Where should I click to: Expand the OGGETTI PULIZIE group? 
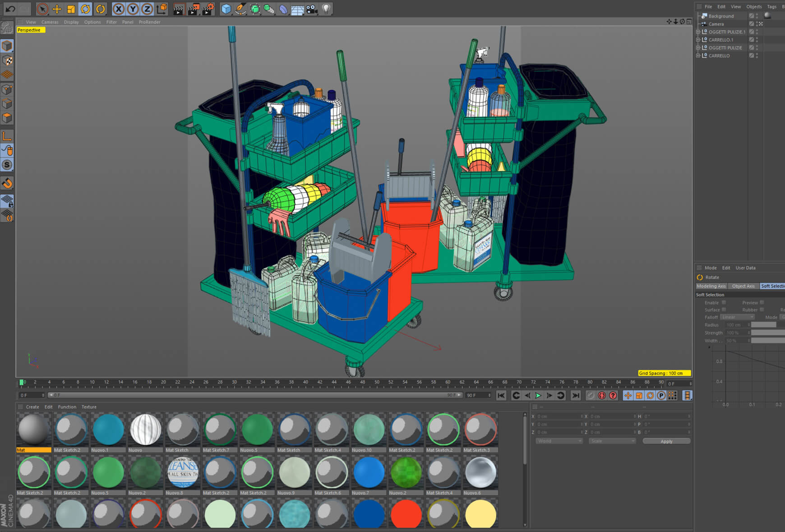(698, 47)
